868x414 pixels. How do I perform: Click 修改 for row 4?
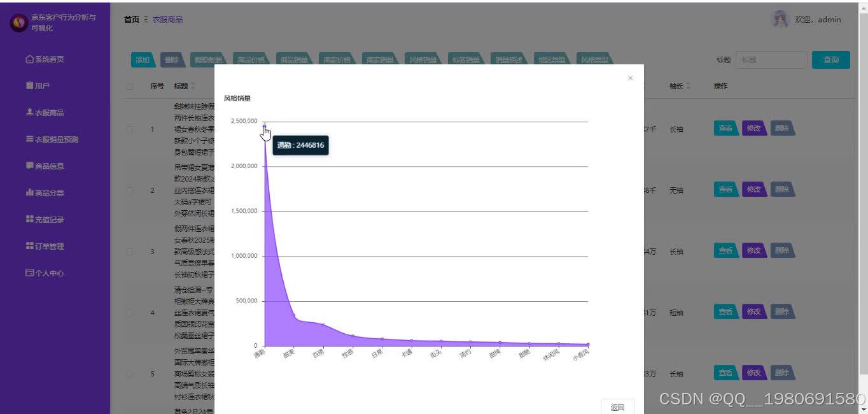(755, 311)
